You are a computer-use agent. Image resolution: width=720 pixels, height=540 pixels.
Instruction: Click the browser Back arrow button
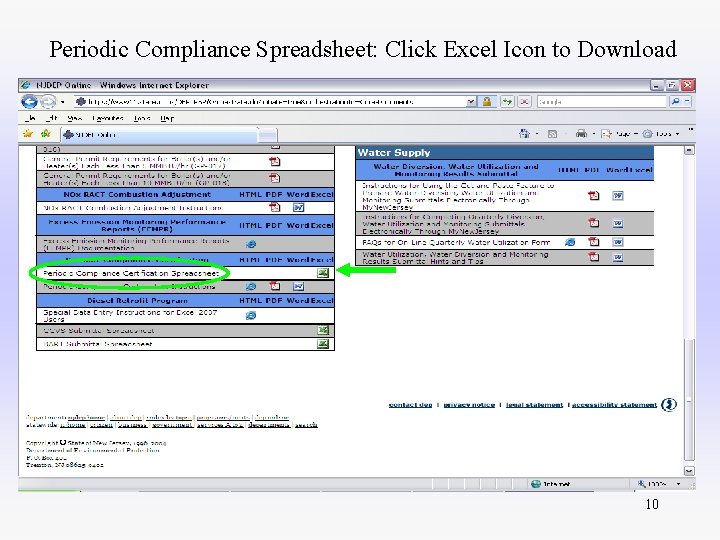coord(29,101)
